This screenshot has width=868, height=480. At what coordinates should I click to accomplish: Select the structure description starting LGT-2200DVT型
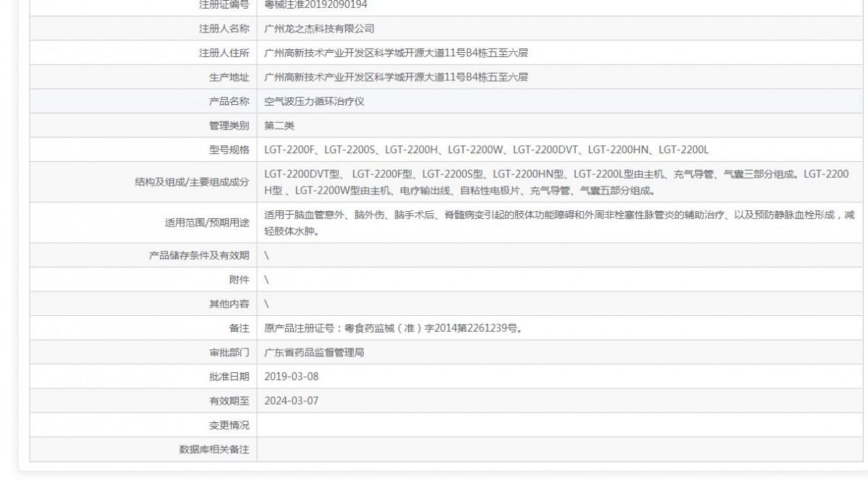coord(556,182)
